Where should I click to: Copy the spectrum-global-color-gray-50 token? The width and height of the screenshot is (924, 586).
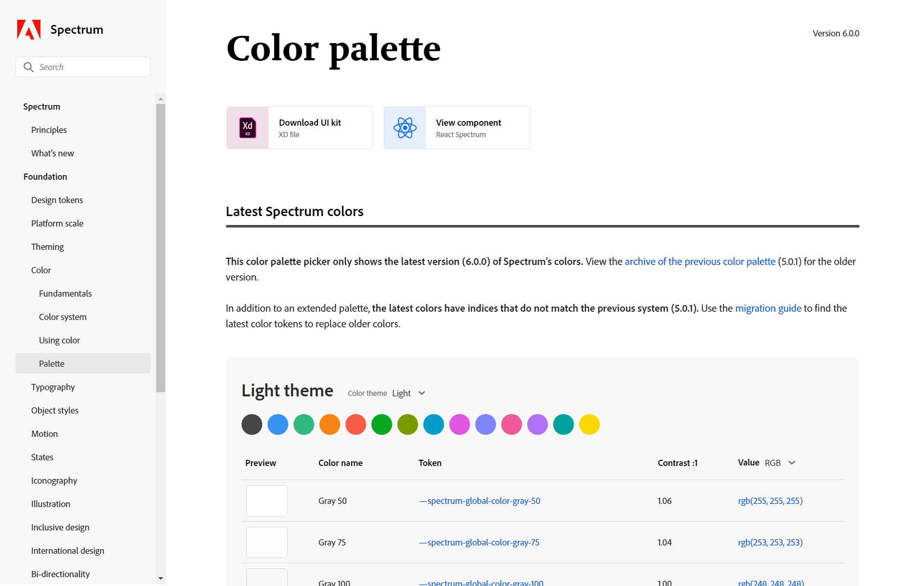(x=480, y=501)
